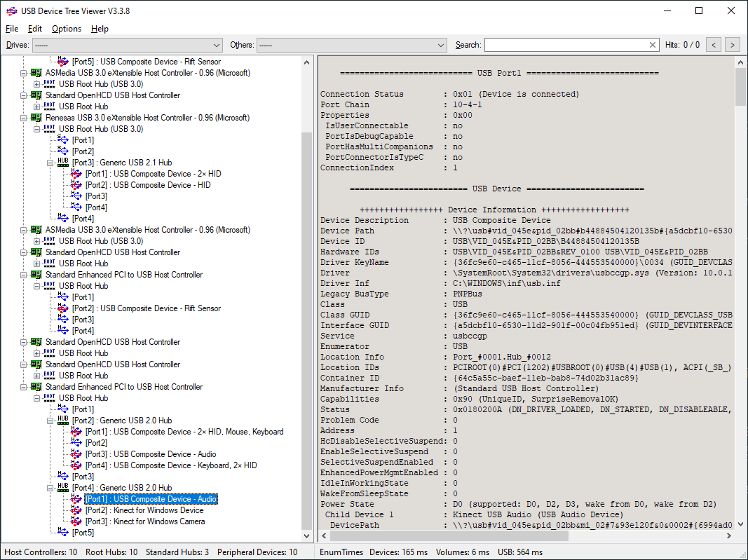Viewport: 748px width, 560px height.
Task: Click the Renesas host controller icon
Action: pos(36,118)
